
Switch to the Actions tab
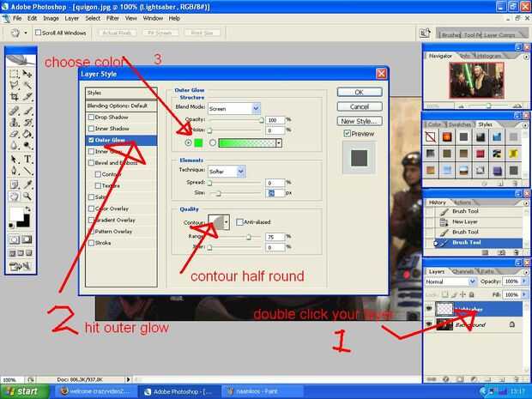(x=462, y=203)
